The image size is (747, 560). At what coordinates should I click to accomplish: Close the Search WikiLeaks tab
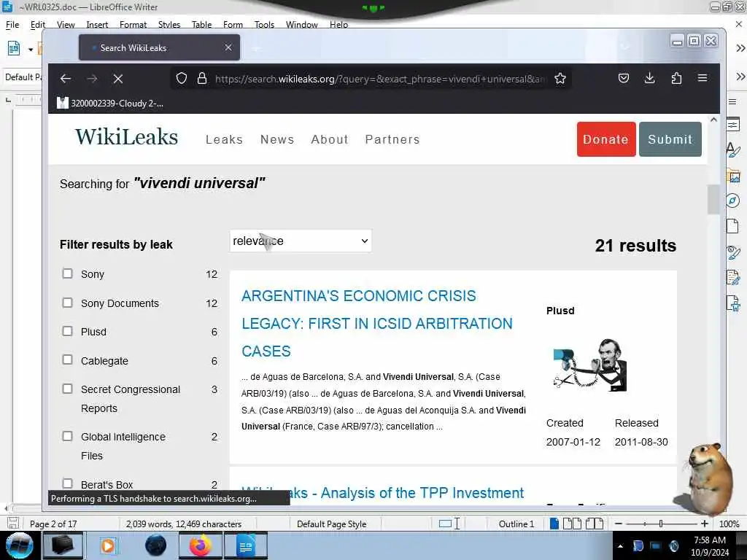click(228, 47)
